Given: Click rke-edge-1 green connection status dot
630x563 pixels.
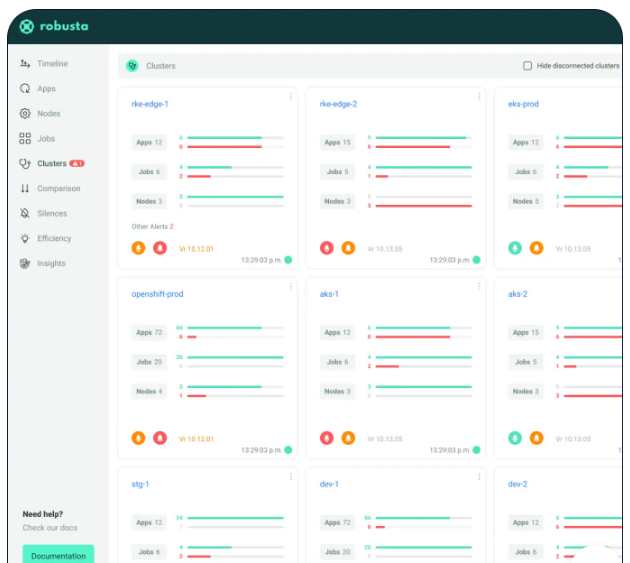Looking at the screenshot, I should pyautogui.click(x=288, y=260).
